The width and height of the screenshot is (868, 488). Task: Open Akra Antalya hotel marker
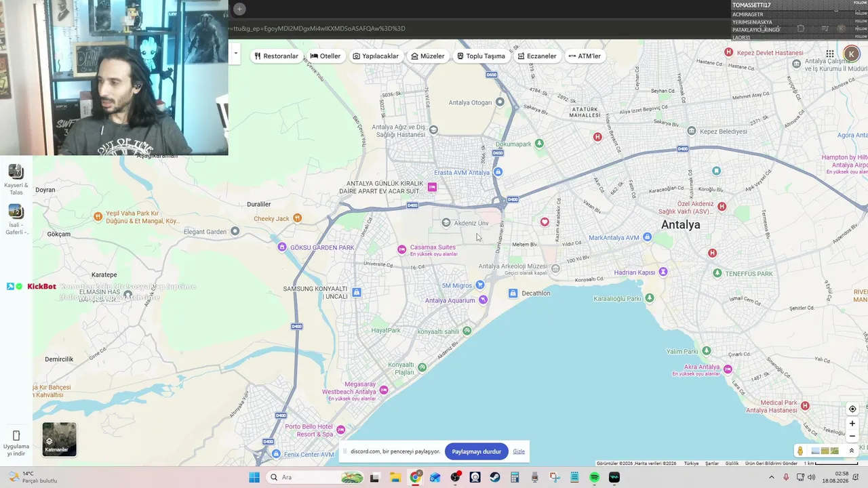(728, 369)
